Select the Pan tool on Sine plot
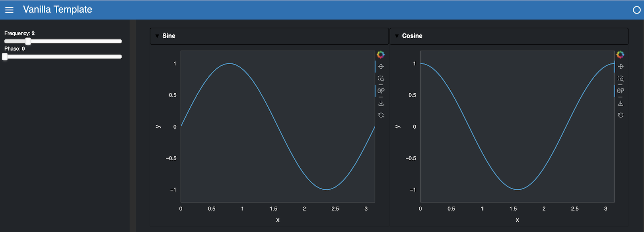The width and height of the screenshot is (644, 232). coord(381,67)
